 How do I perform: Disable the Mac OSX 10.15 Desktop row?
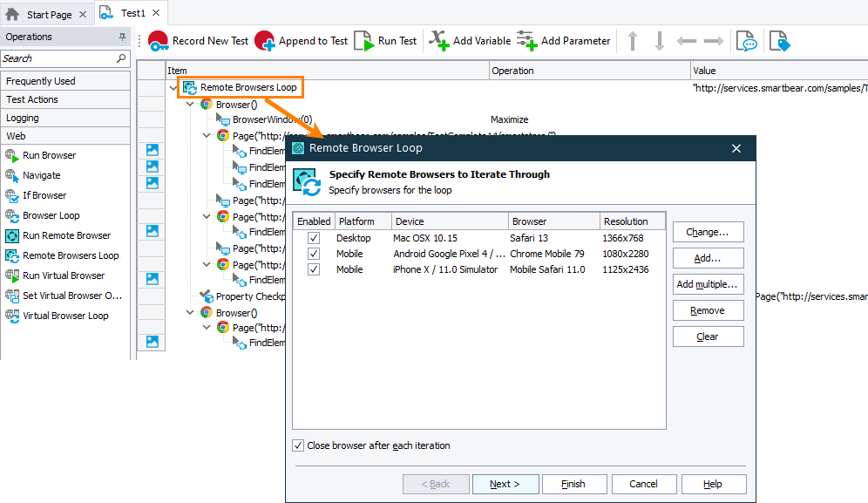coord(311,238)
